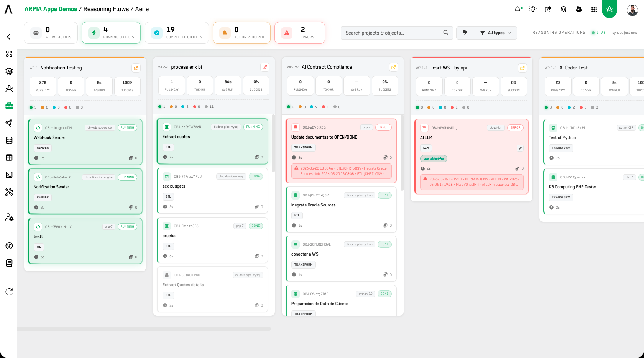644x358 pixels.
Task: Open the Inegrate Oracle Sources card
Action: (x=341, y=210)
